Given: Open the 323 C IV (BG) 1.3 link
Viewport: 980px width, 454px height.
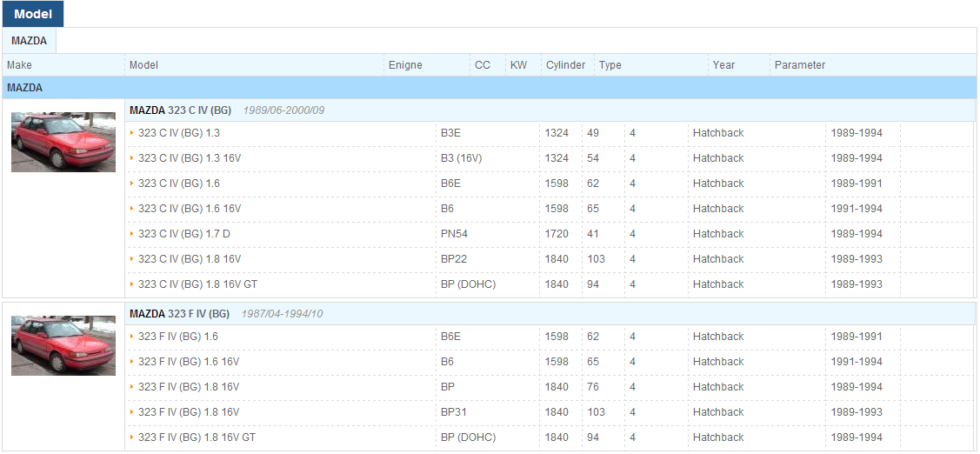Looking at the screenshot, I should [x=179, y=133].
